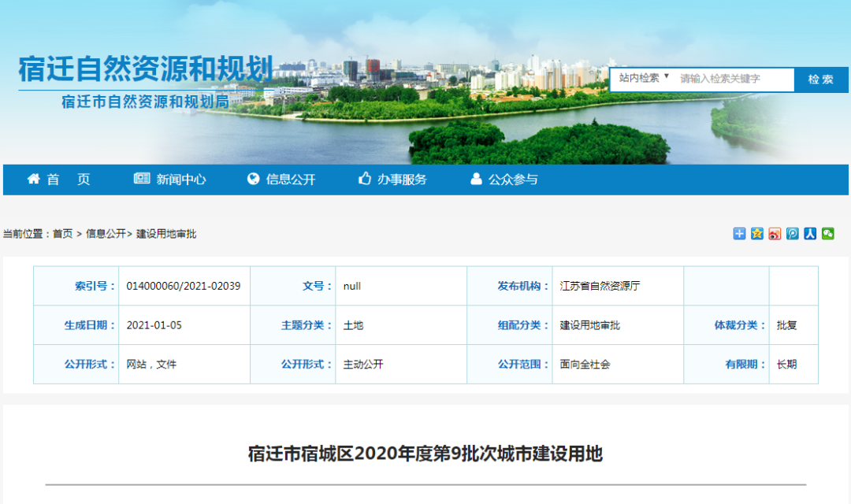Click the 信息公开 breadcrumb link
The height and width of the screenshot is (504, 851).
(106, 234)
